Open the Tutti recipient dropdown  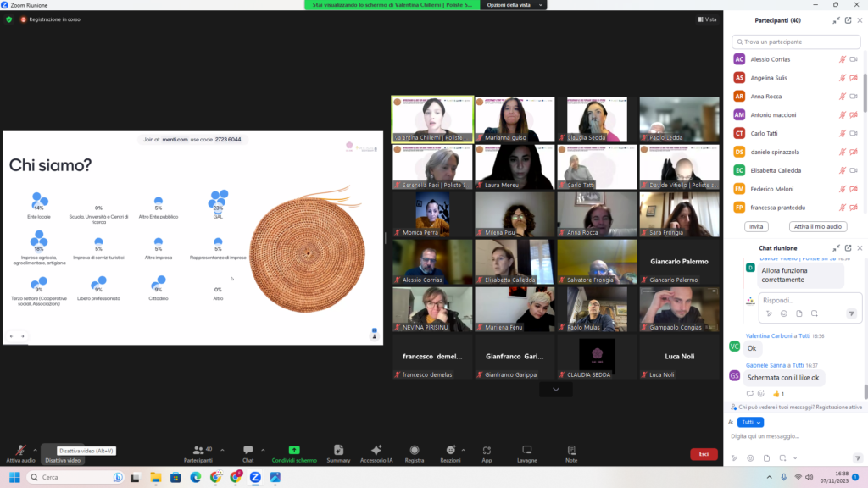point(751,422)
